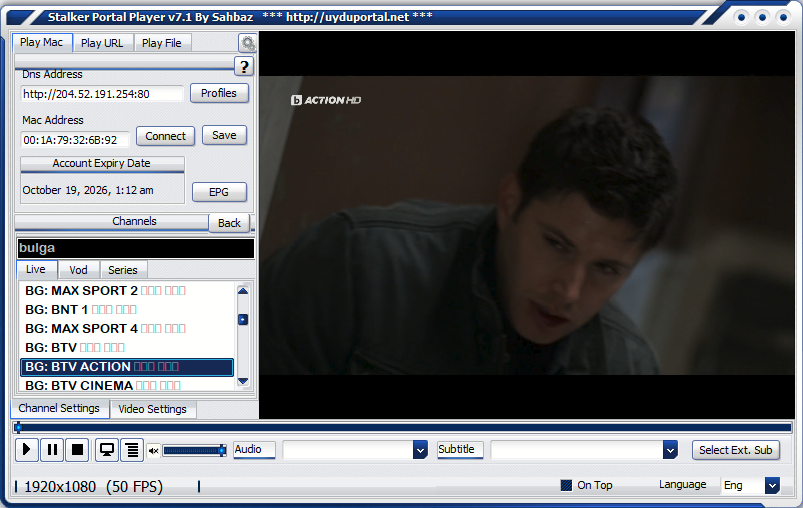The height and width of the screenshot is (508, 803).
Task: Click the channel search box containing bulga
Action: (x=136, y=248)
